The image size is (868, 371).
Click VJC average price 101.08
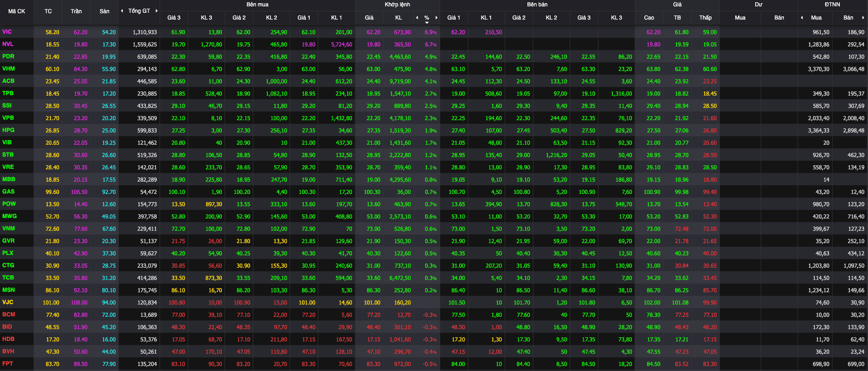pos(680,303)
